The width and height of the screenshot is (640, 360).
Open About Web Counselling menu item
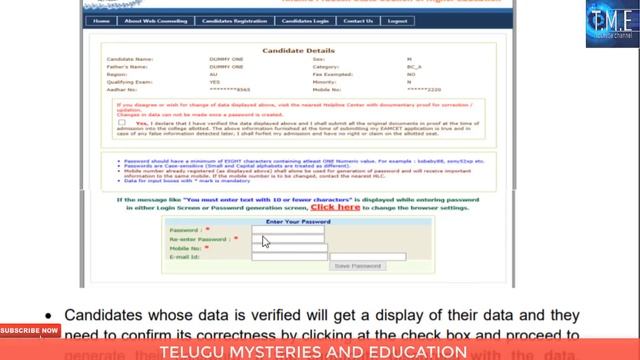pyautogui.click(x=156, y=21)
